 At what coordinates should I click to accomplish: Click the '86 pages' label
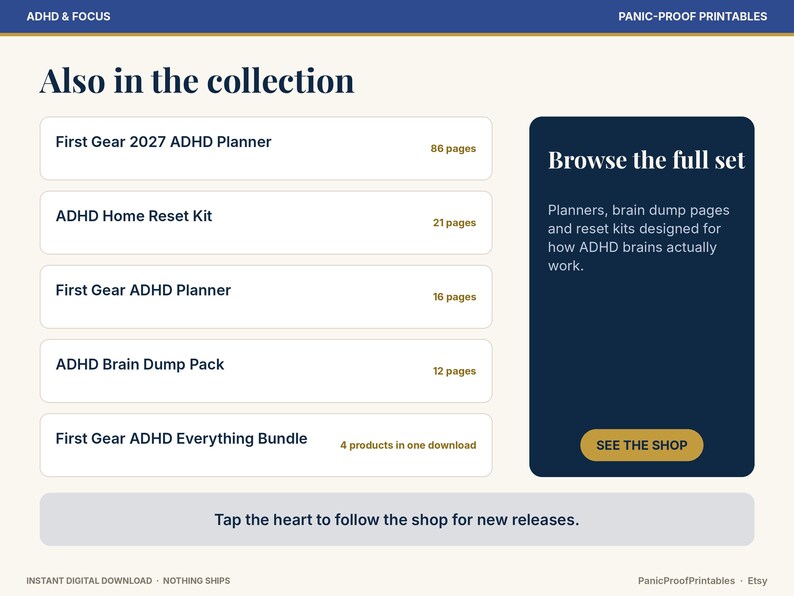pos(453,148)
